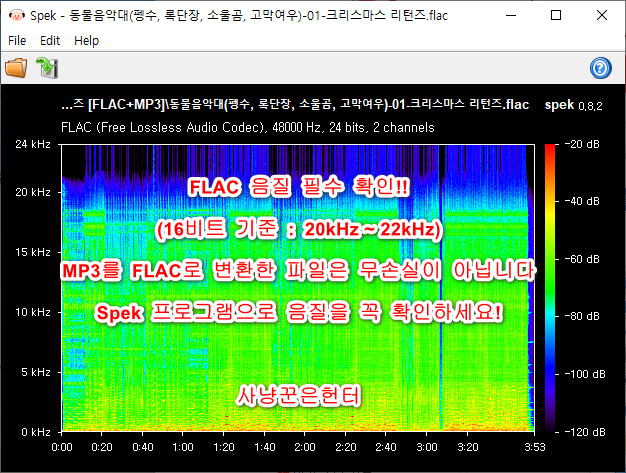
Task: Open the Help menu
Action: tap(86, 40)
